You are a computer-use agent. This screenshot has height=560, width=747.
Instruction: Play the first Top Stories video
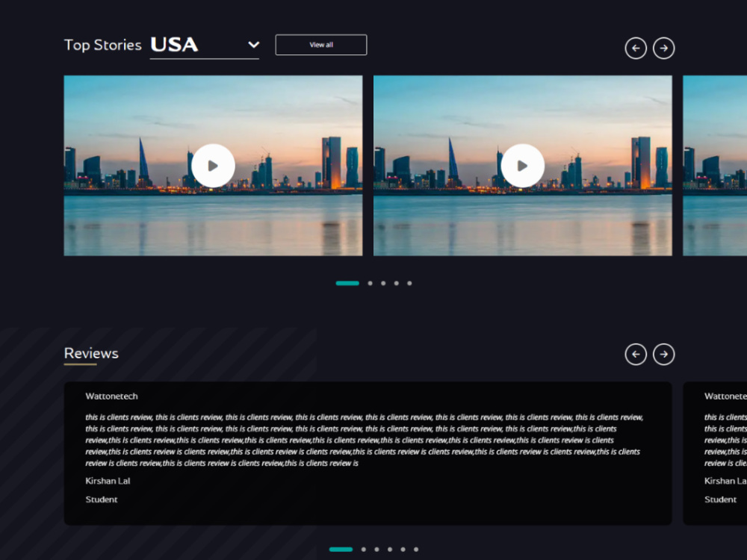coord(213,166)
